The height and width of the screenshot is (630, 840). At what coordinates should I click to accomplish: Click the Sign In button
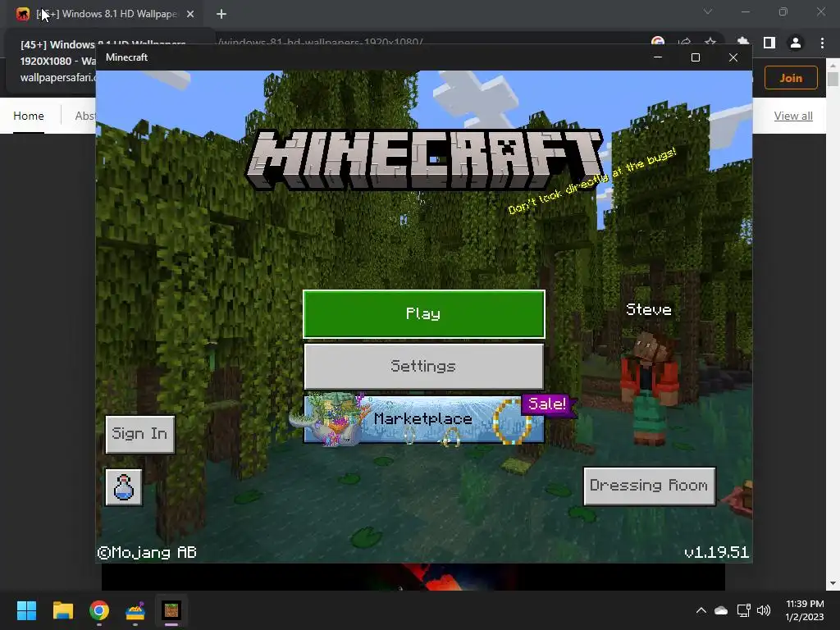click(139, 434)
